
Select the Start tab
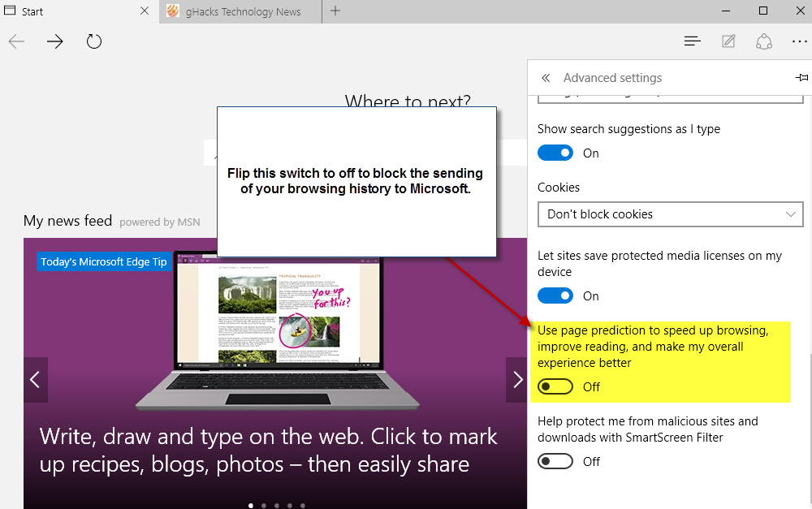click(x=80, y=11)
